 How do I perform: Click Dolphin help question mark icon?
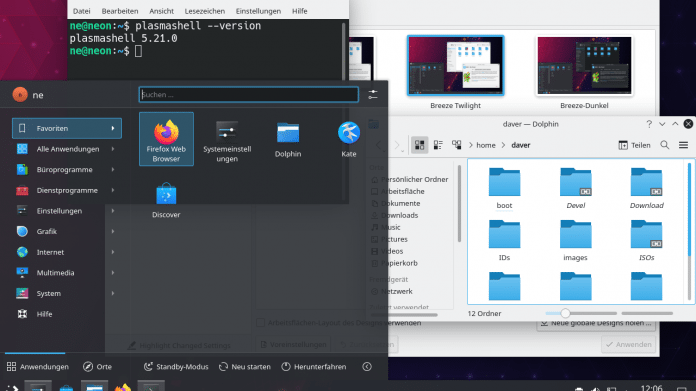click(x=649, y=124)
